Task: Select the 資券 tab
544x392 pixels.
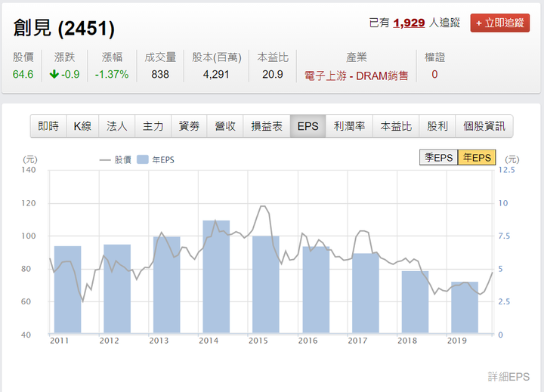Action: click(x=189, y=126)
